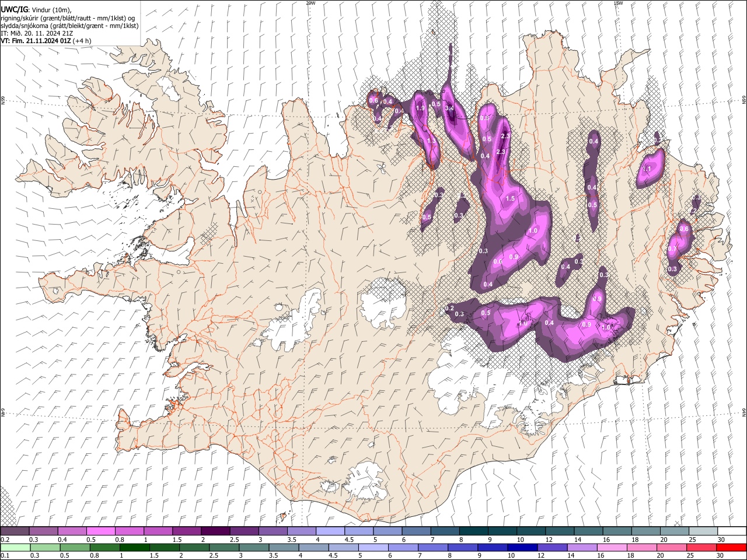Select the darkest purple 2–2.5 snow legend swatch
The image size is (747, 560).
click(x=215, y=531)
